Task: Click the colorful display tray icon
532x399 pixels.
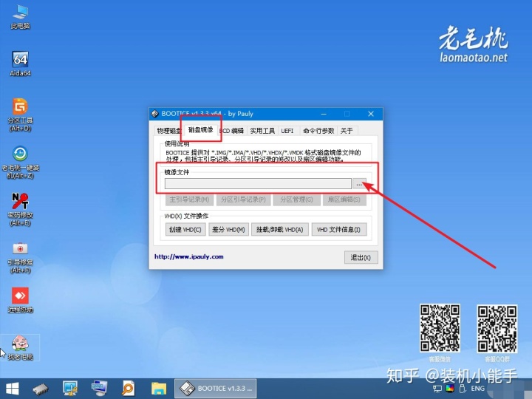Action: (x=450, y=389)
